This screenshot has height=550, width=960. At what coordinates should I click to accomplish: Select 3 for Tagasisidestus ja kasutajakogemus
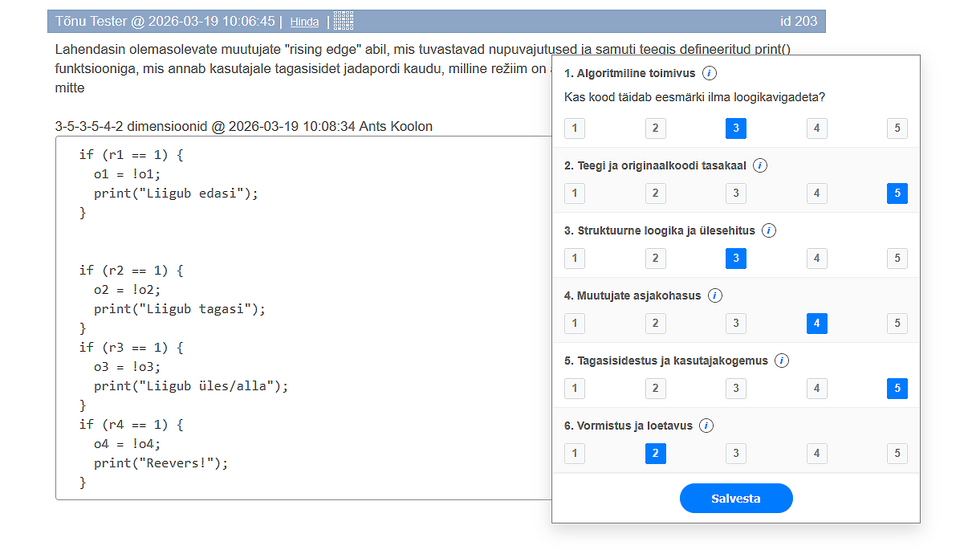736,388
